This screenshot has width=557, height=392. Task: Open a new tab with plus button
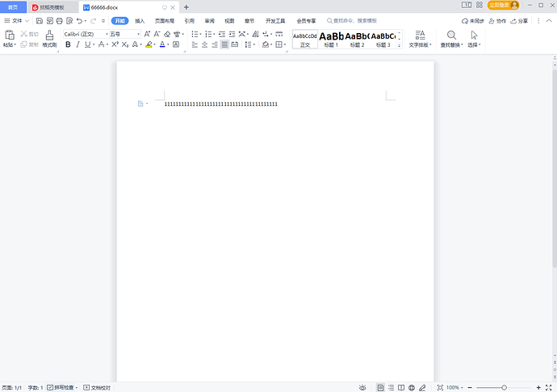coord(186,7)
